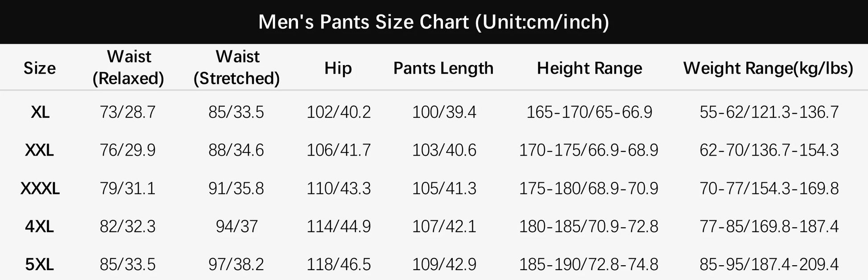Click the 88/34.6 stretched waist cell
Image resolution: width=868 pixels, height=280 pixels.
[236, 150]
